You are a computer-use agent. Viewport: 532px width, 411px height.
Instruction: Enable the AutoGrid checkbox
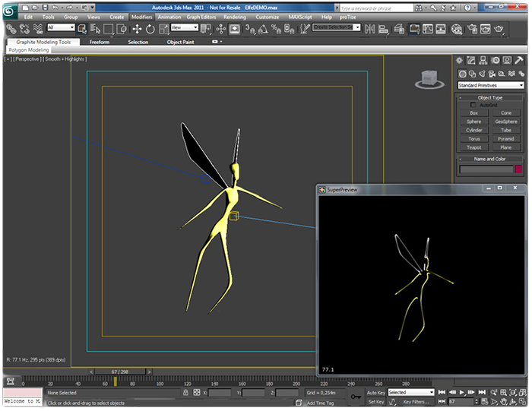tap(474, 105)
